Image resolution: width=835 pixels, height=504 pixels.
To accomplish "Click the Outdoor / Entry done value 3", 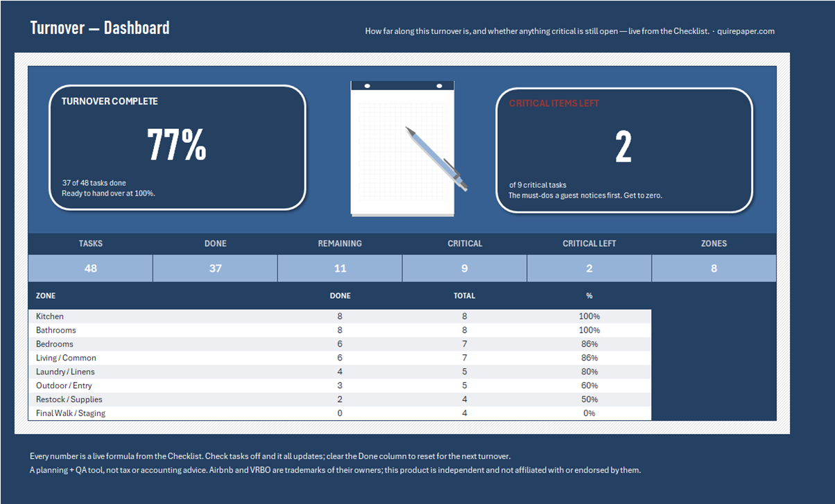I will pyautogui.click(x=340, y=385).
